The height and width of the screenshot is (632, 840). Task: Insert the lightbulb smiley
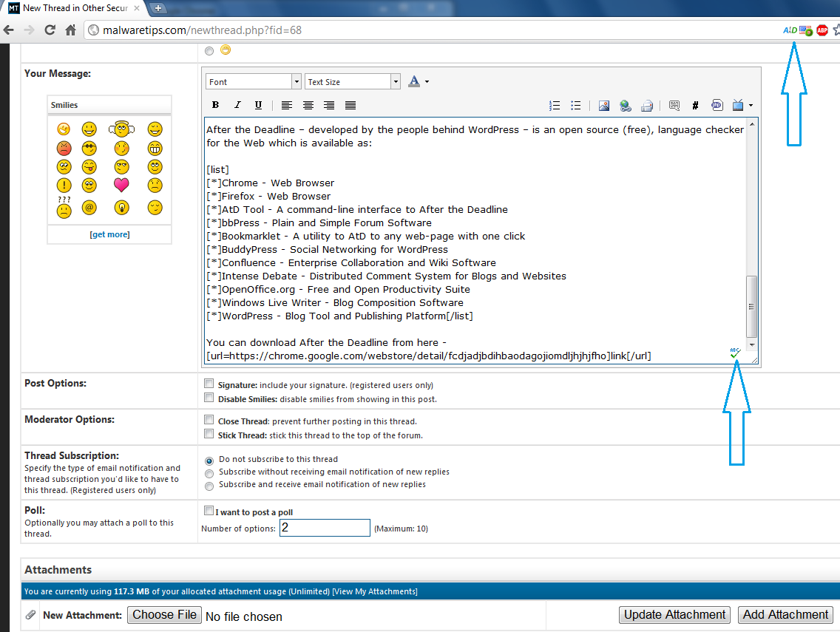click(x=121, y=207)
